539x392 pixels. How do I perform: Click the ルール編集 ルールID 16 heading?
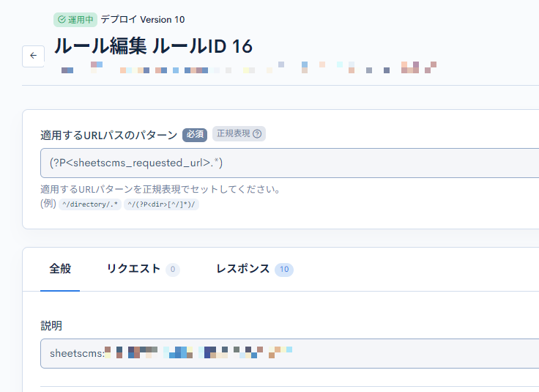[153, 46]
